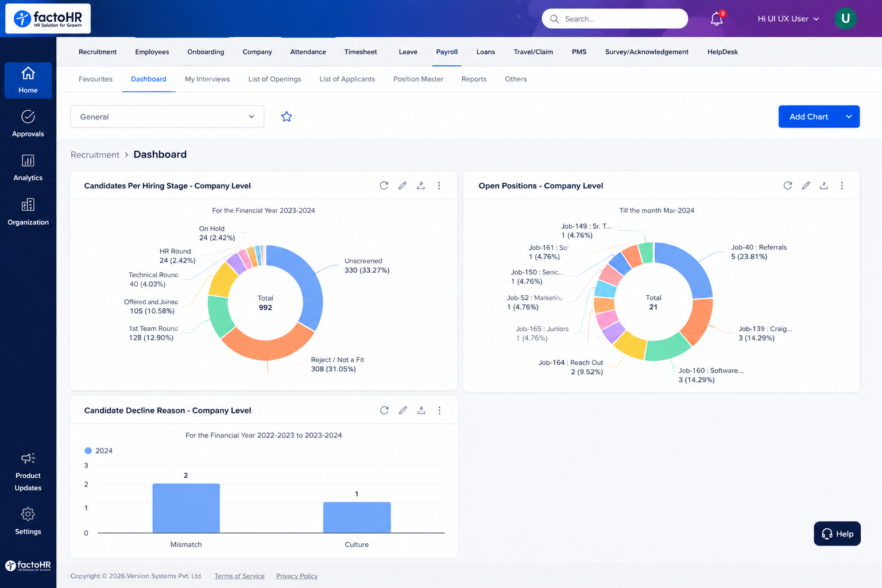Switch to the Position Master tab

tap(418, 79)
